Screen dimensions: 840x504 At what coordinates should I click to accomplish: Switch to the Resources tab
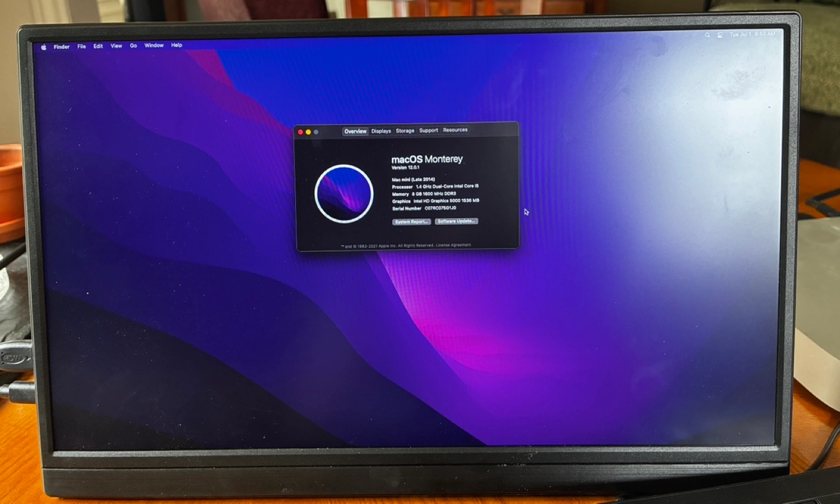pos(455,130)
